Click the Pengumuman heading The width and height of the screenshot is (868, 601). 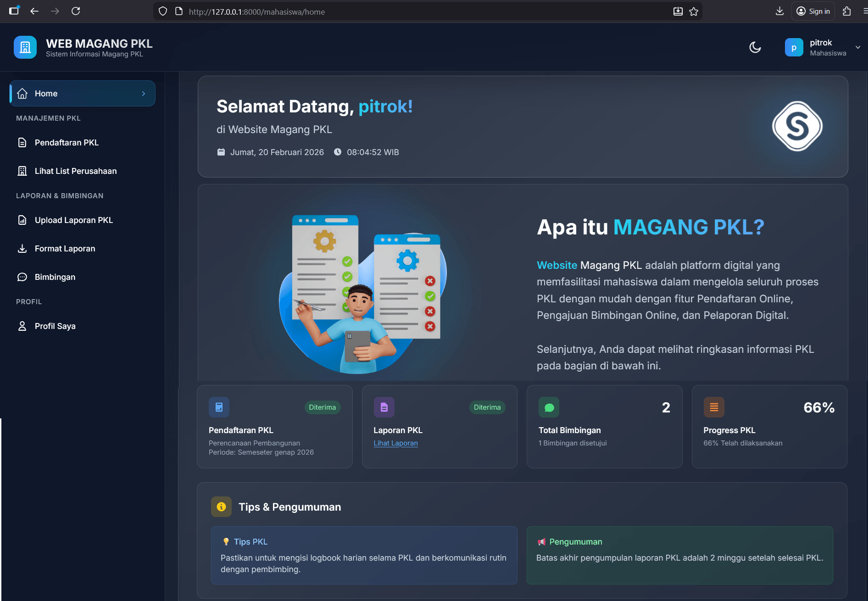pyautogui.click(x=576, y=542)
